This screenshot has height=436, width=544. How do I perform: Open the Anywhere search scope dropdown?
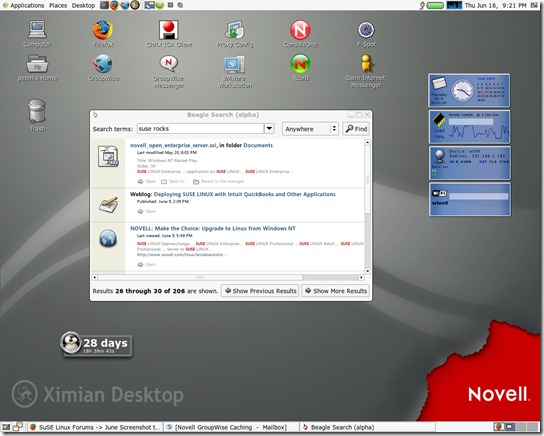(x=310, y=129)
